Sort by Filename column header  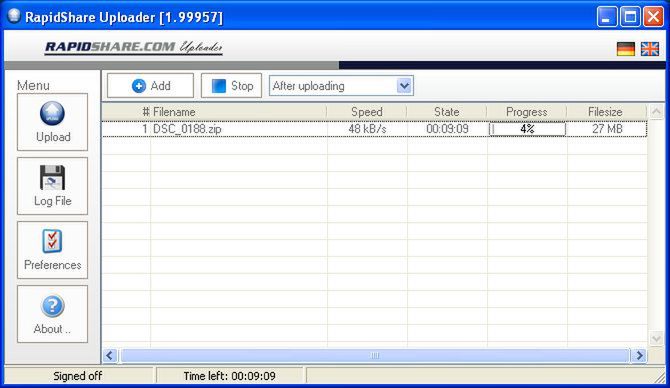(239, 112)
